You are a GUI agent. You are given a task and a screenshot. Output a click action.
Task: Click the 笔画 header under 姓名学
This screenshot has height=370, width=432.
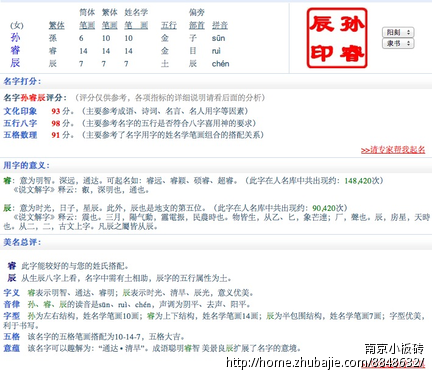pos(136,25)
